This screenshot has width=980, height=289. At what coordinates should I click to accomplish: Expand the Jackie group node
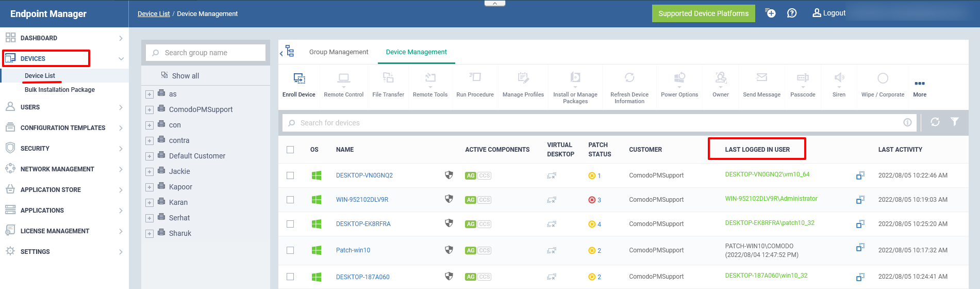[x=149, y=172]
